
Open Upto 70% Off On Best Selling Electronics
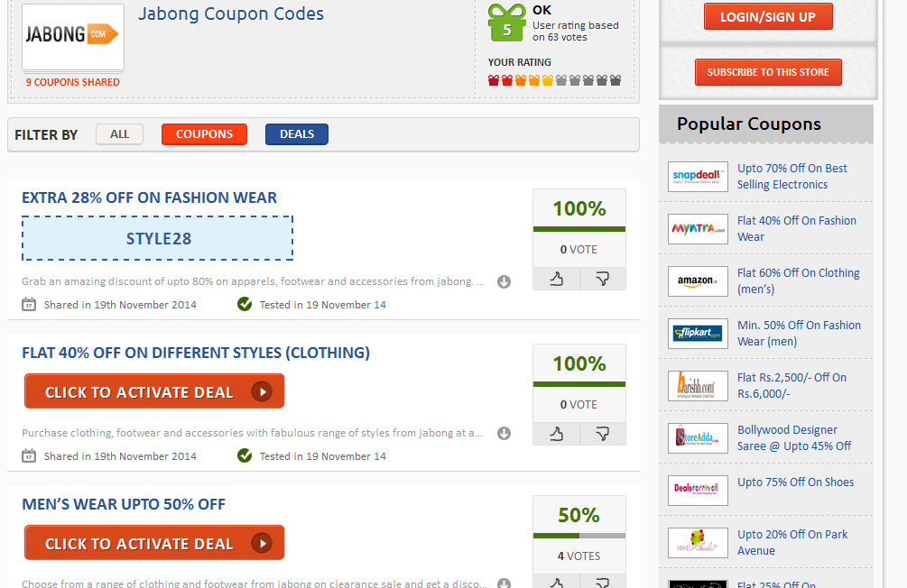click(x=791, y=177)
